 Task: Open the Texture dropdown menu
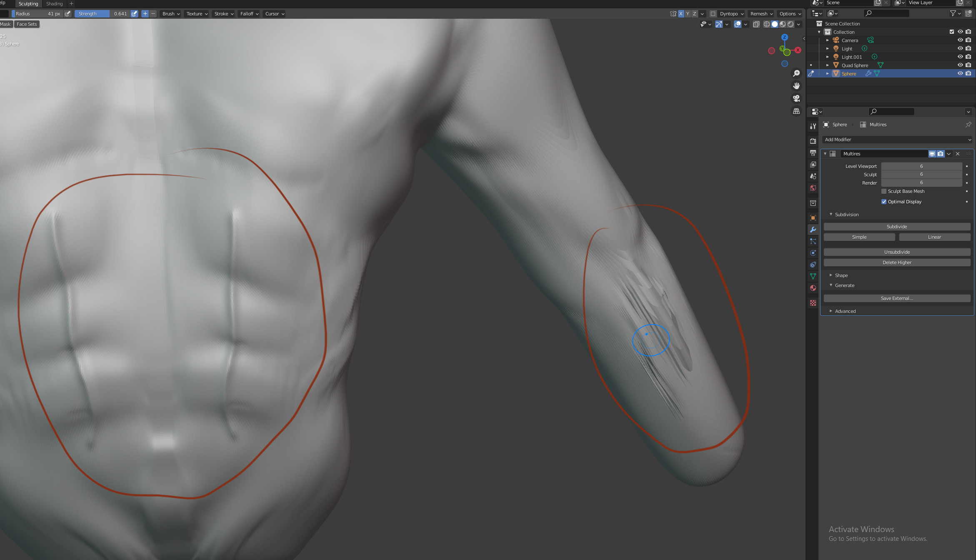197,14
